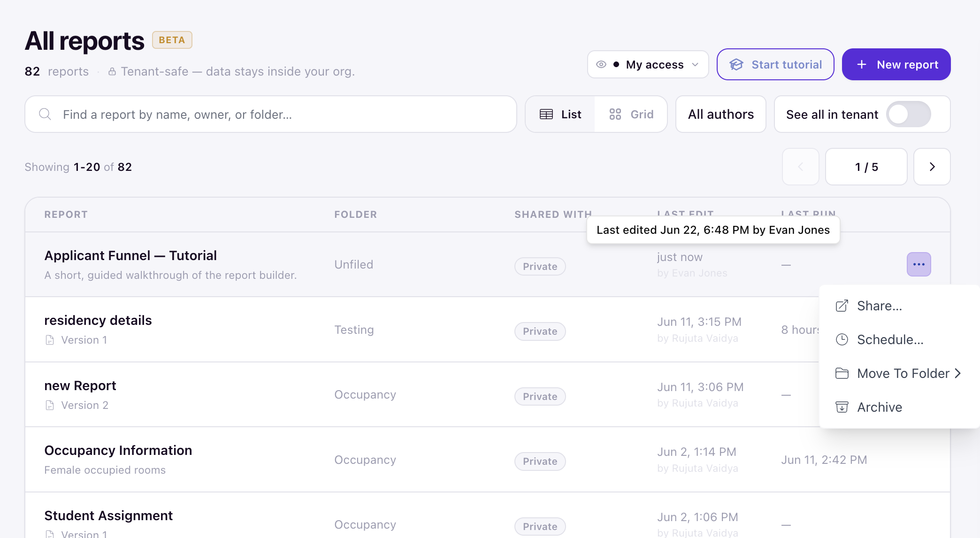The image size is (980, 538).
Task: Click the Private badge for Occupancy Information
Action: 540,461
